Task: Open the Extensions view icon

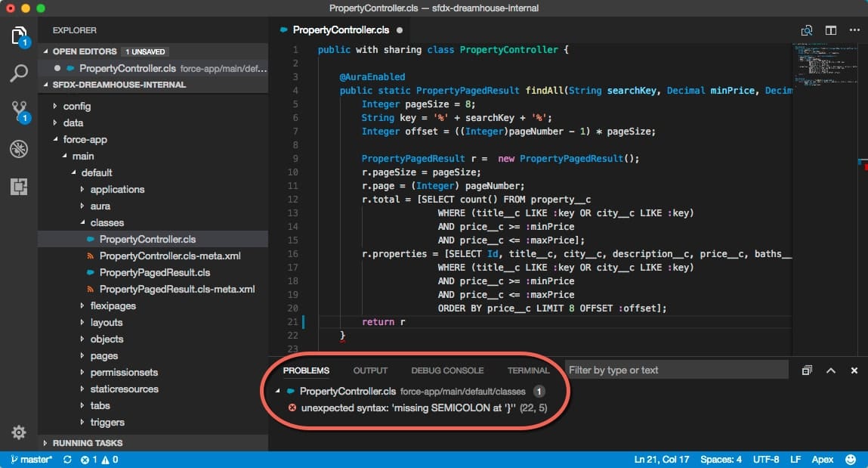Action: click(x=19, y=187)
